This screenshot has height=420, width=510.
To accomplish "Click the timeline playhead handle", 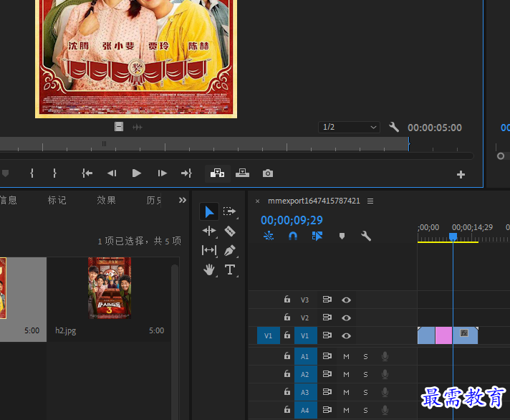I will click(x=453, y=237).
